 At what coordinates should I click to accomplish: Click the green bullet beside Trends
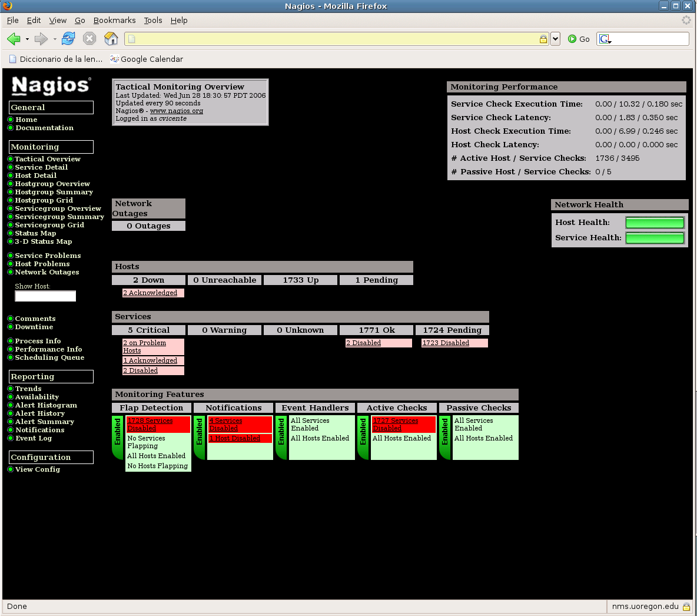(10, 389)
